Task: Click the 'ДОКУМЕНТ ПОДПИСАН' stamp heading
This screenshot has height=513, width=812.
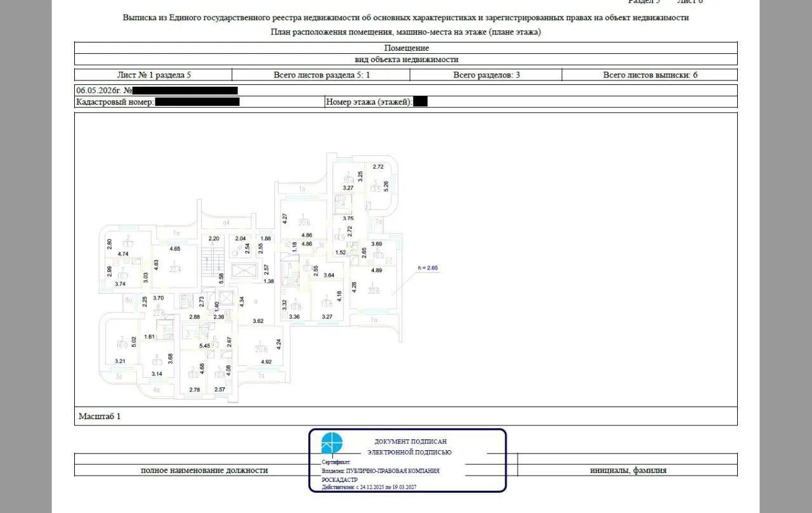Action: tap(410, 441)
